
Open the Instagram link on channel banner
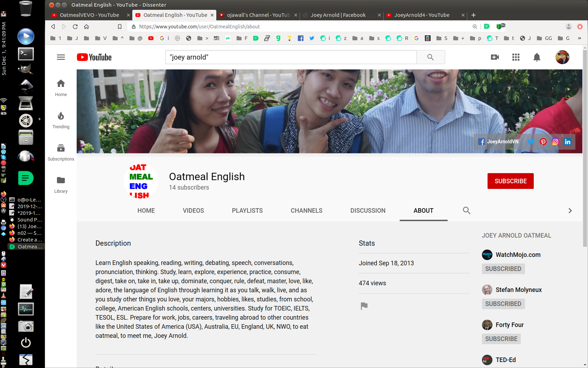pos(555,142)
